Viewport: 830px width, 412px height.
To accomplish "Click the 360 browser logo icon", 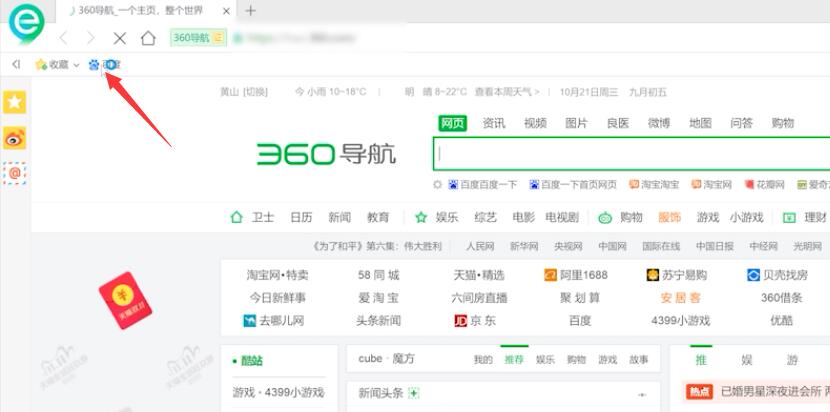I will click(26, 23).
